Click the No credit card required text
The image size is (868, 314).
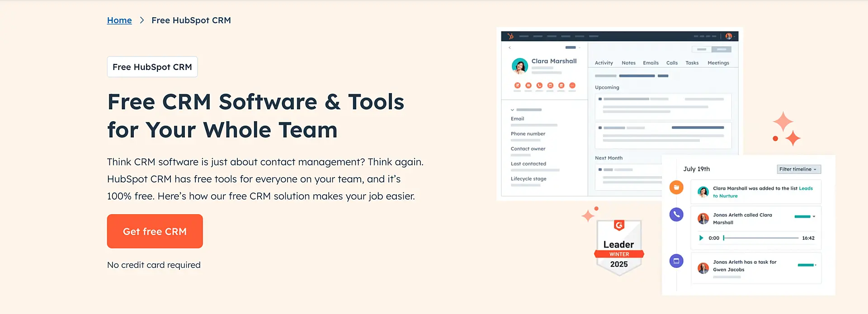tap(154, 265)
